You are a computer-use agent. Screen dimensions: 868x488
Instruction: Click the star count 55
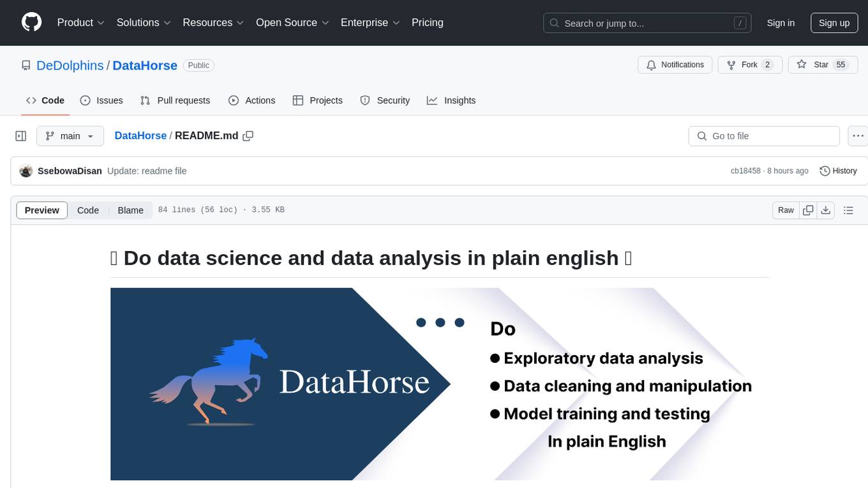pos(841,65)
